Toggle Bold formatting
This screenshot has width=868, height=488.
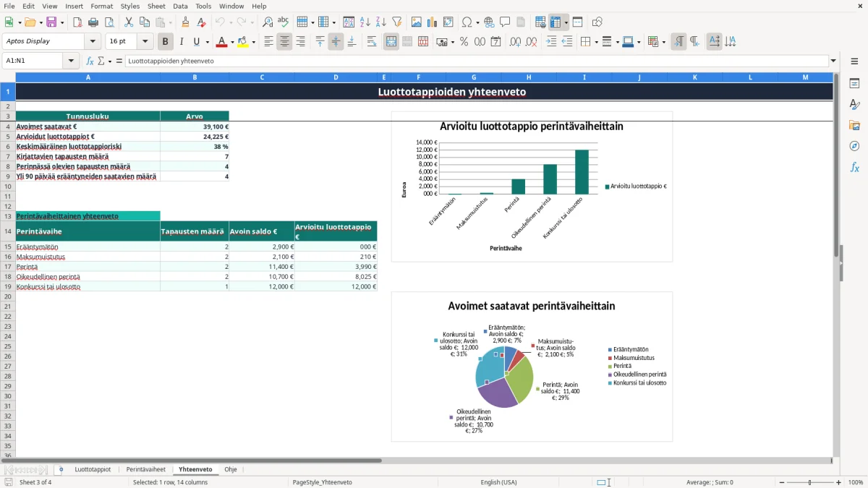point(166,42)
